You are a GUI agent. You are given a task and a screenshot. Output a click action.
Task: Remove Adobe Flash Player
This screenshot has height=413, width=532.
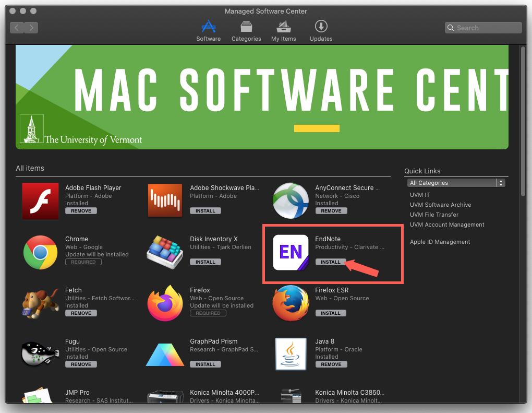tap(81, 210)
